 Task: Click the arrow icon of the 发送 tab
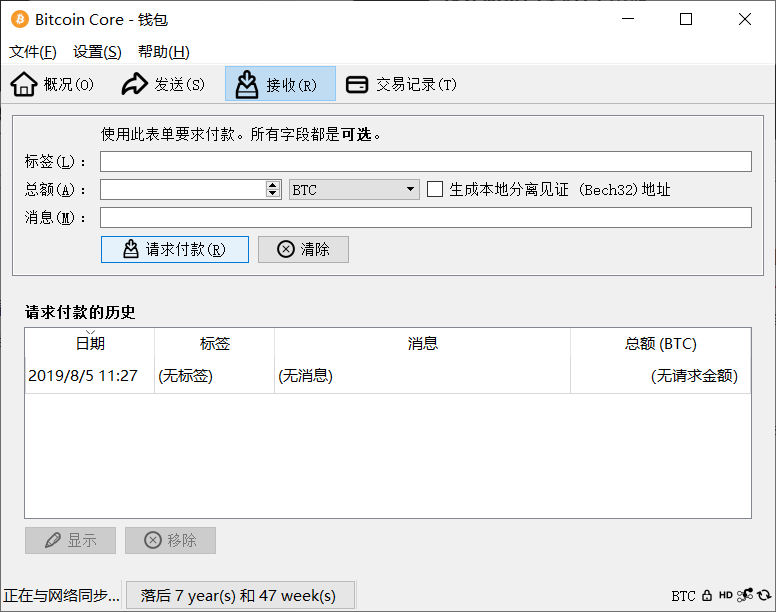point(135,84)
